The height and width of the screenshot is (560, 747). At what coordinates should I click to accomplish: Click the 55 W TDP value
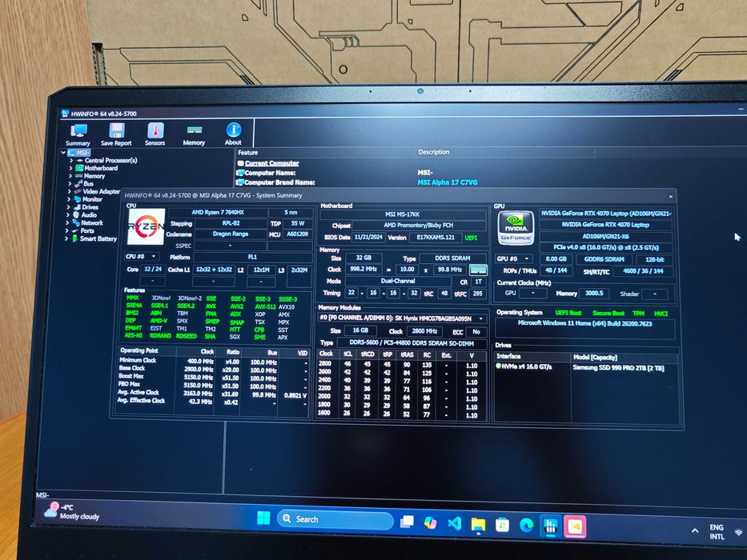[298, 223]
